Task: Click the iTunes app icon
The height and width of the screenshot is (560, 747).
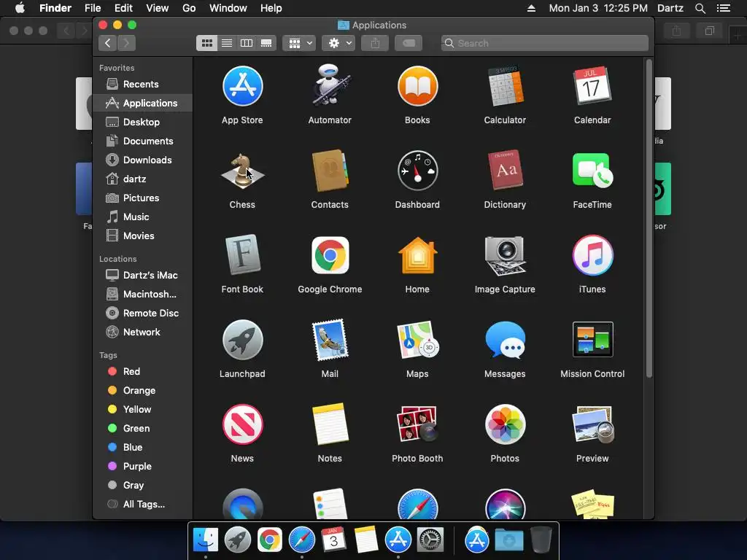Action: pos(592,256)
